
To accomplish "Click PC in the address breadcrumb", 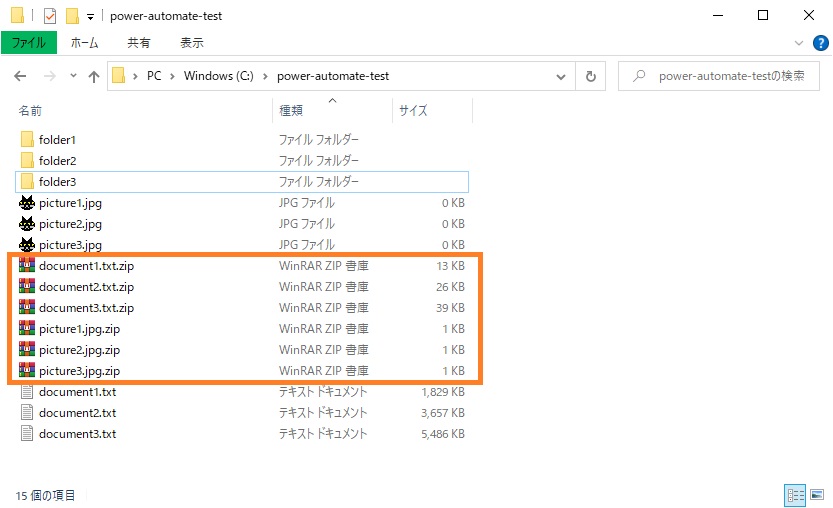I will [x=154, y=76].
